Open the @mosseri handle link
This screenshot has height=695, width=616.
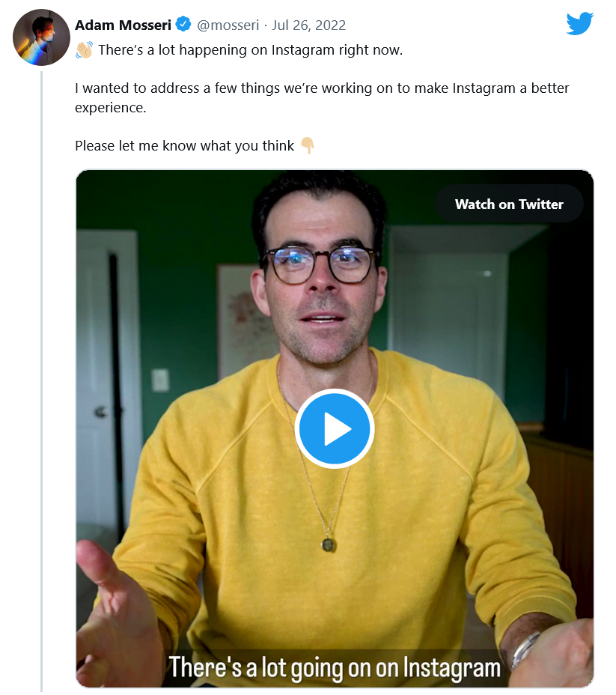coord(228,25)
